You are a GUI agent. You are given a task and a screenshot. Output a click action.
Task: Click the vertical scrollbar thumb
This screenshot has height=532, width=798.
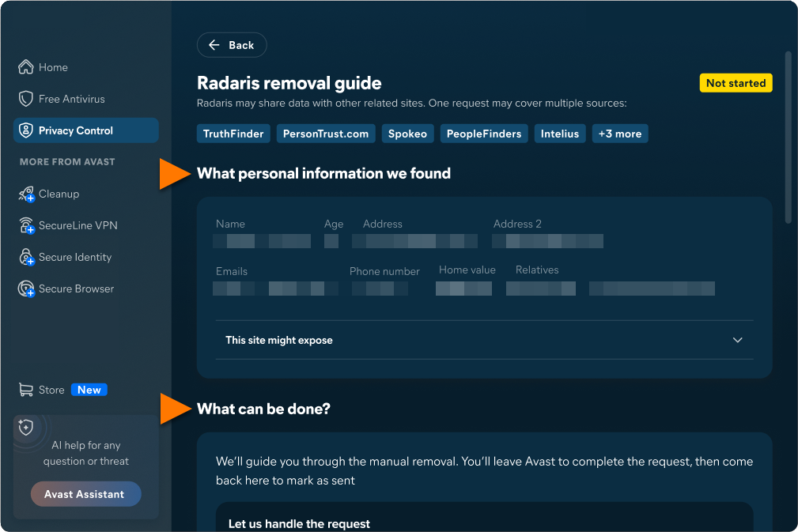(788, 138)
